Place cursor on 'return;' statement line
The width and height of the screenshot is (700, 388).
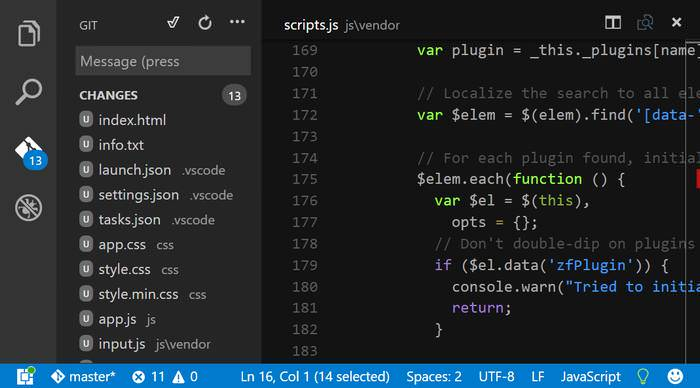(x=481, y=308)
